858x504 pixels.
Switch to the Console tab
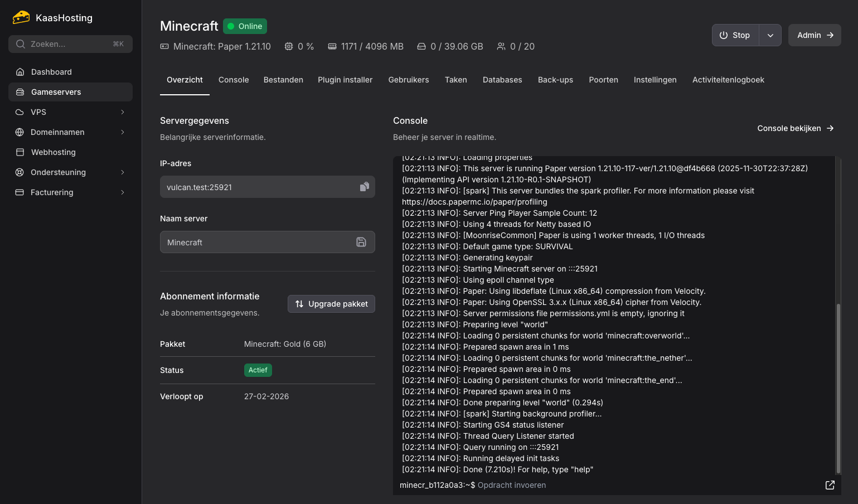click(234, 80)
